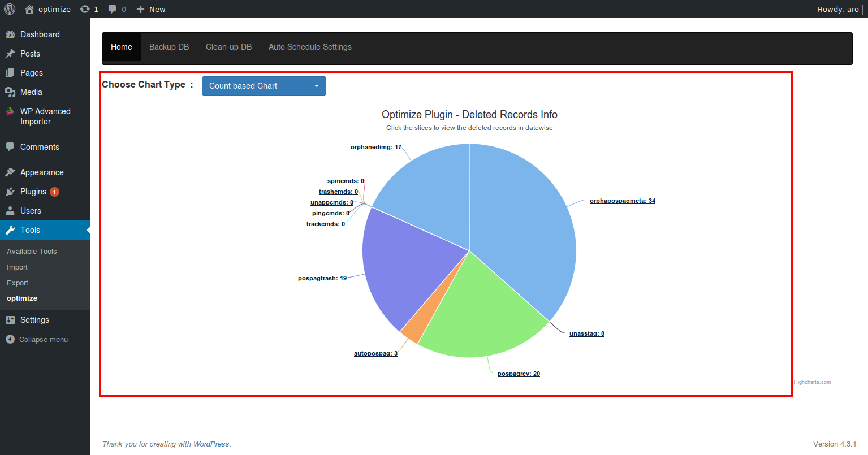Open the Clean-up DB tab
Screen dimensions: 868x455
(x=228, y=47)
